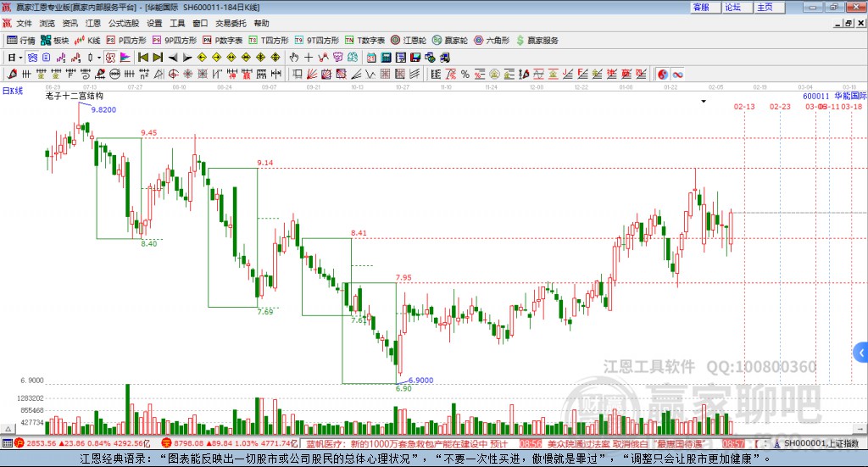Select the angle line drawing tool
The width and height of the screenshot is (868, 467).
(357, 74)
